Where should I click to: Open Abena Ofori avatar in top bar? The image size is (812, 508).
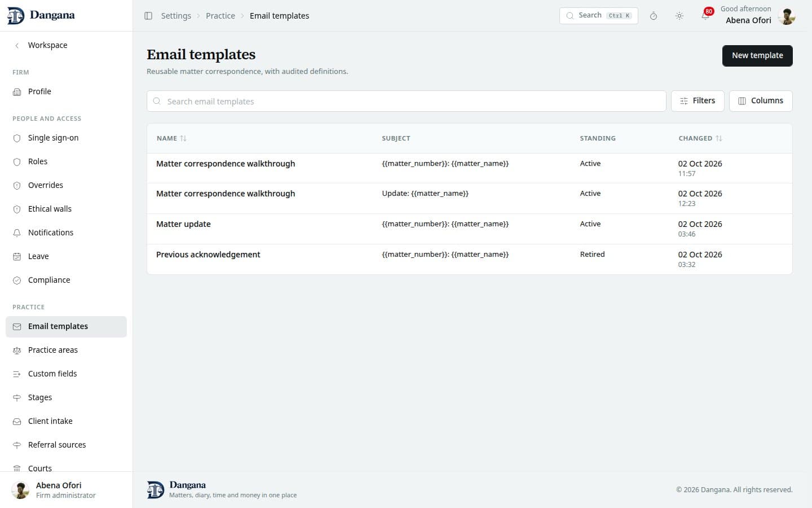[x=787, y=16]
